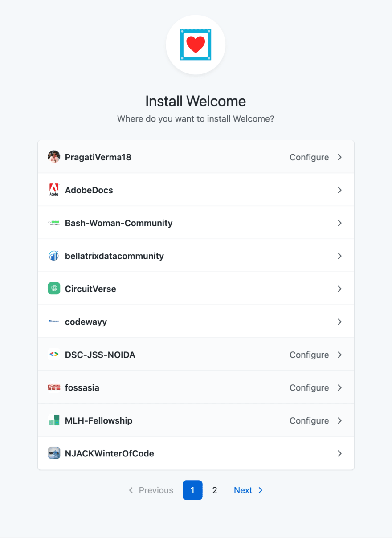
Task: Configure Welcome for DSC-JSS-NOIDA
Action: pos(309,355)
